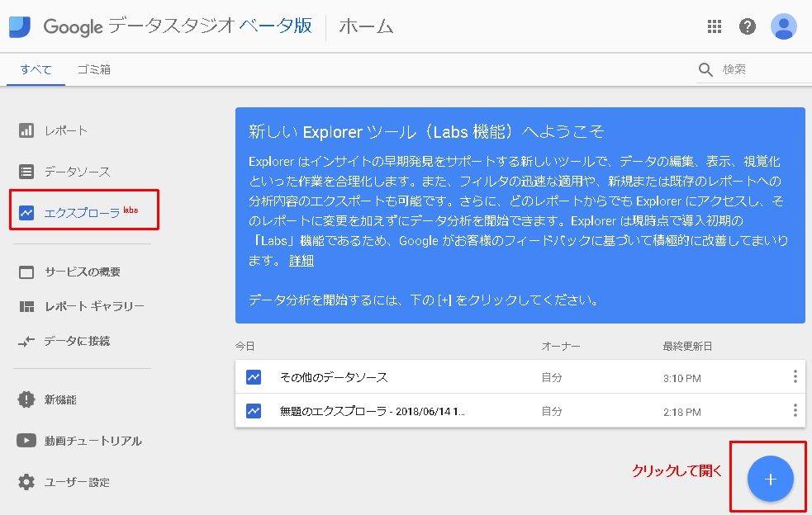Switch to the ゴミ箱 tab
This screenshot has height=515, width=812.
93,69
